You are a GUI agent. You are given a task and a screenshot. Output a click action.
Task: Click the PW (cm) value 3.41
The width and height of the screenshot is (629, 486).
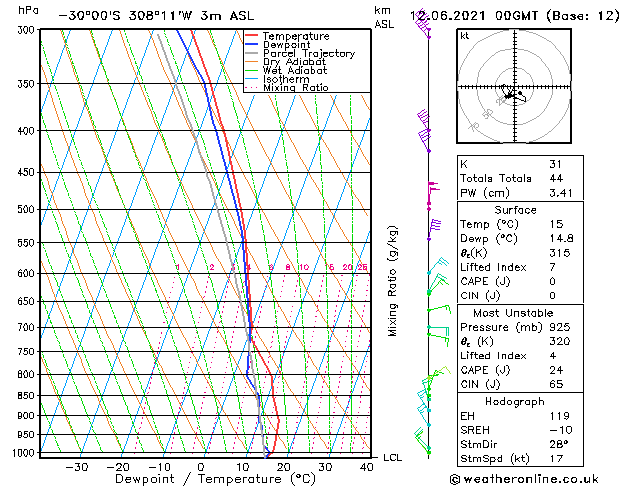pos(561,193)
